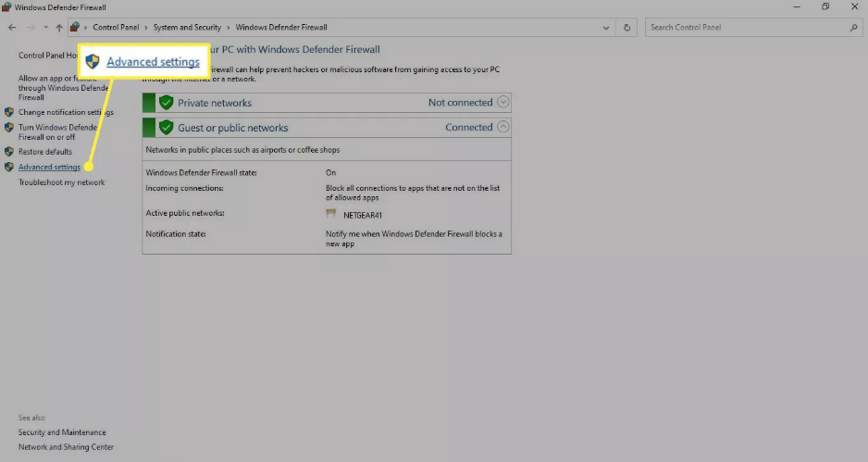Screen dimensions: 868x462
Task: Click the search magnifier icon
Action: [x=853, y=27]
